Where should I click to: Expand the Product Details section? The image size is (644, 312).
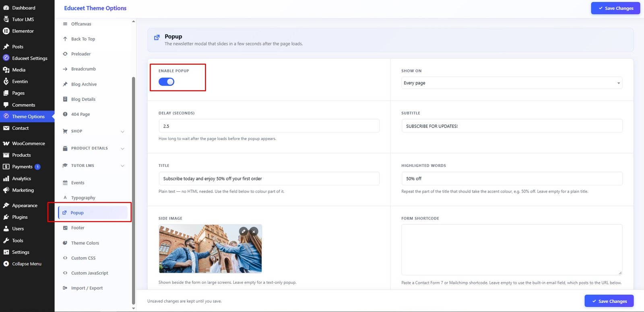pyautogui.click(x=94, y=148)
